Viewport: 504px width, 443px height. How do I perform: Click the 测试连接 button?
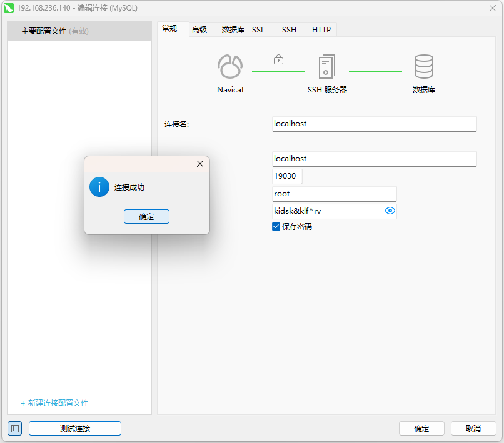[x=75, y=428]
